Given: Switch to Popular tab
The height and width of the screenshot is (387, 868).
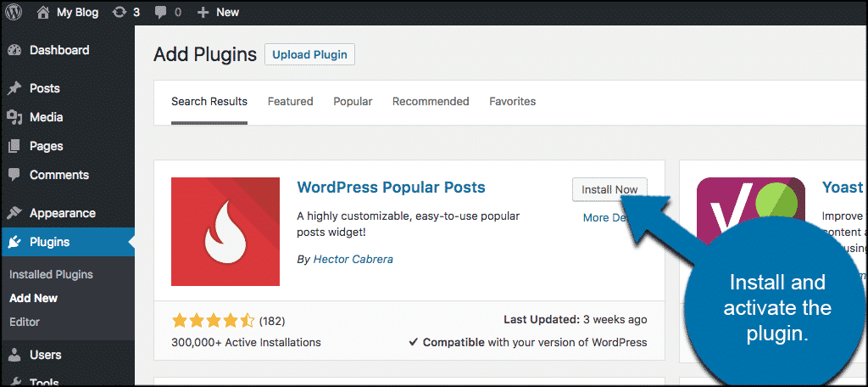Looking at the screenshot, I should [353, 102].
